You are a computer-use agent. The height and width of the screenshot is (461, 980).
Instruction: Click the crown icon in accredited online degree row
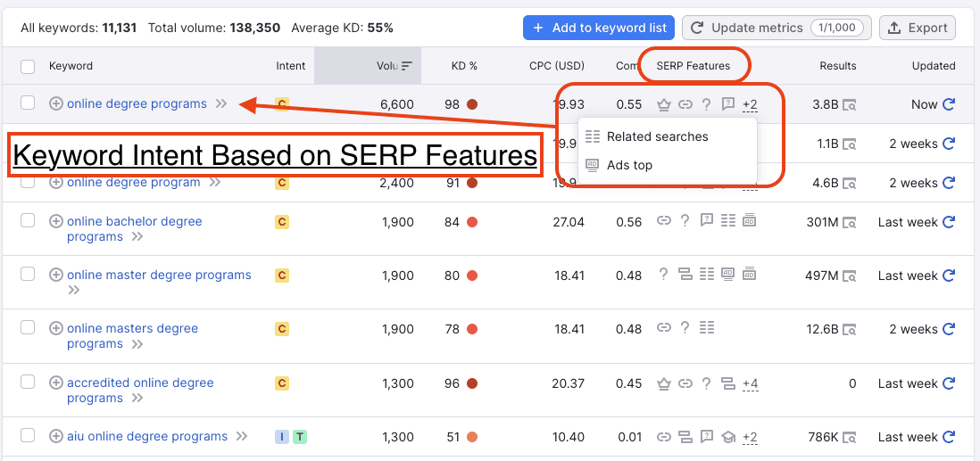[x=663, y=384]
